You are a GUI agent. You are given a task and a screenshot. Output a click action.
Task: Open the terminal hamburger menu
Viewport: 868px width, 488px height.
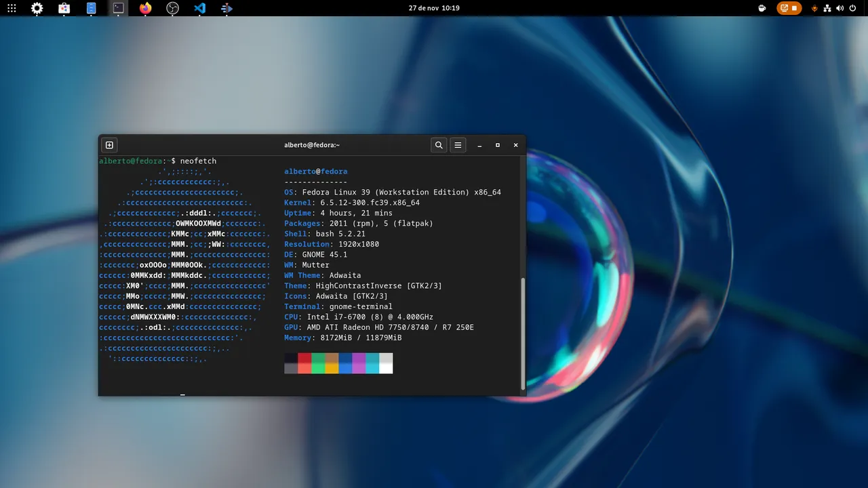458,145
